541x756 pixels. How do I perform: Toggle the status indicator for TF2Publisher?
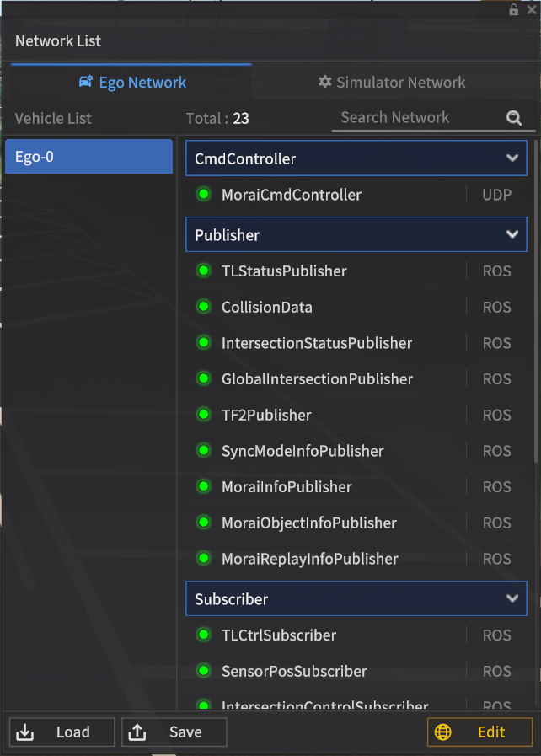tap(202, 415)
